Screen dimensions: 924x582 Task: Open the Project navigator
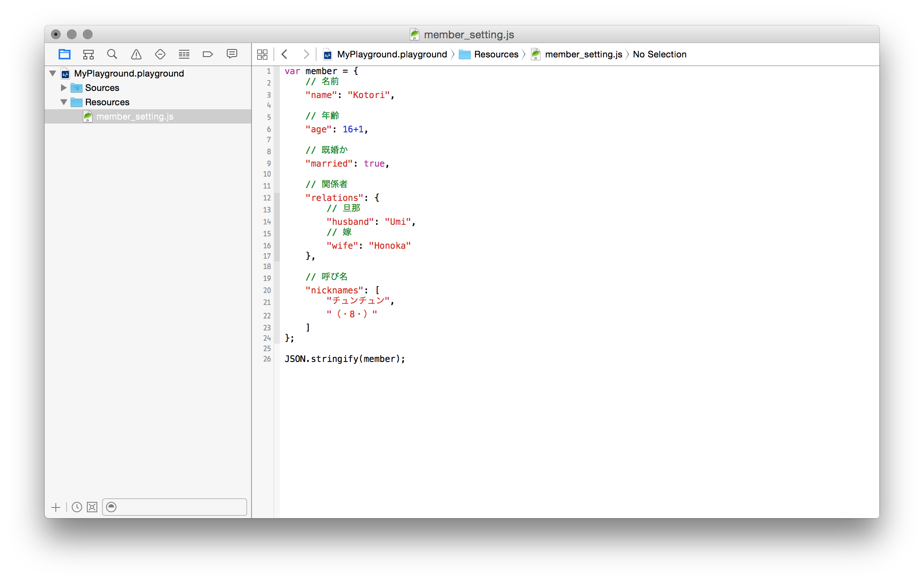coord(64,54)
